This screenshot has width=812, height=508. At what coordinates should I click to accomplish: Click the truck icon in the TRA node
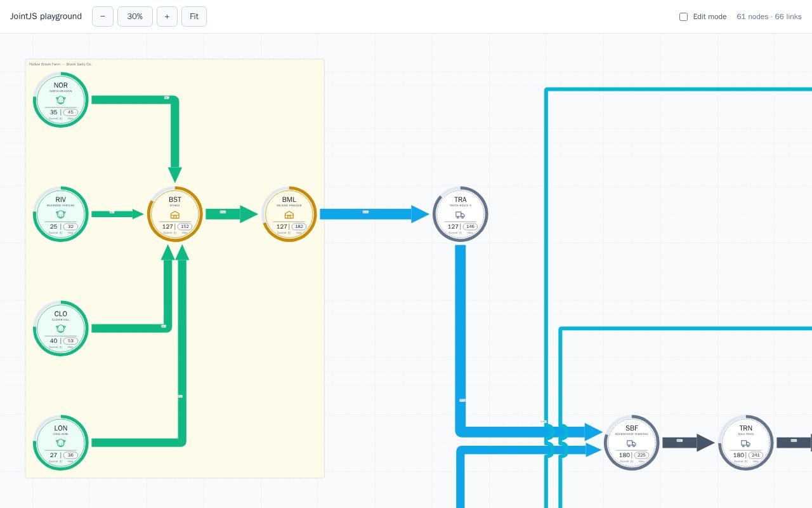pos(461,215)
